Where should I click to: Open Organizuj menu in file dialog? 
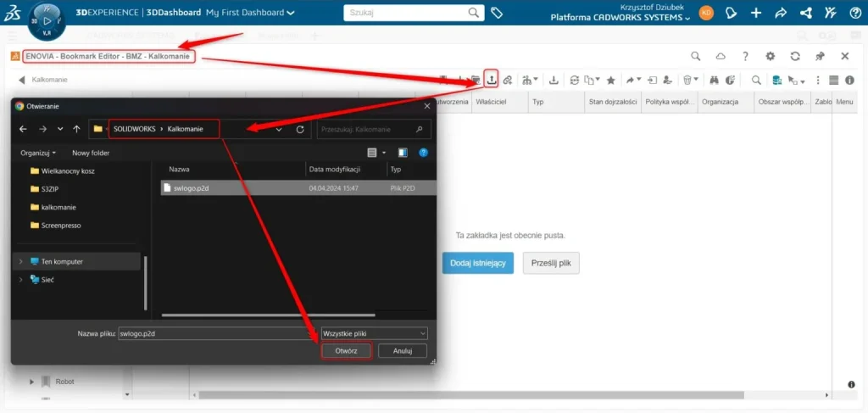38,153
